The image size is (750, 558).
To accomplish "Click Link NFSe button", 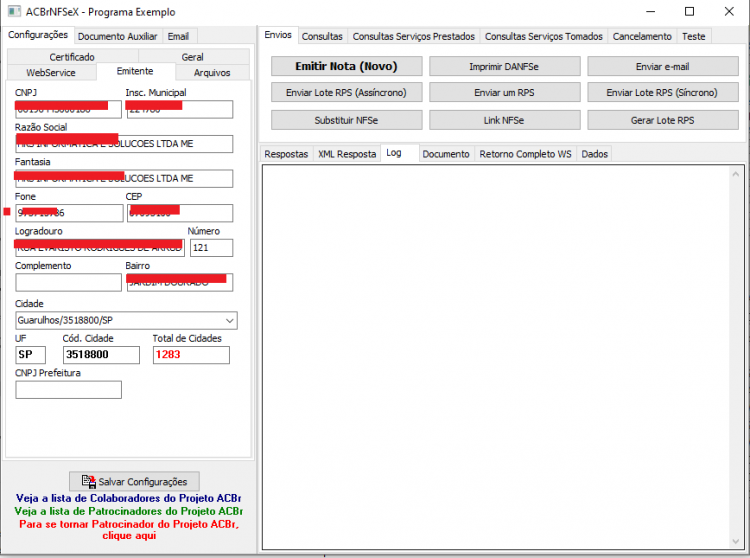I will coord(504,120).
